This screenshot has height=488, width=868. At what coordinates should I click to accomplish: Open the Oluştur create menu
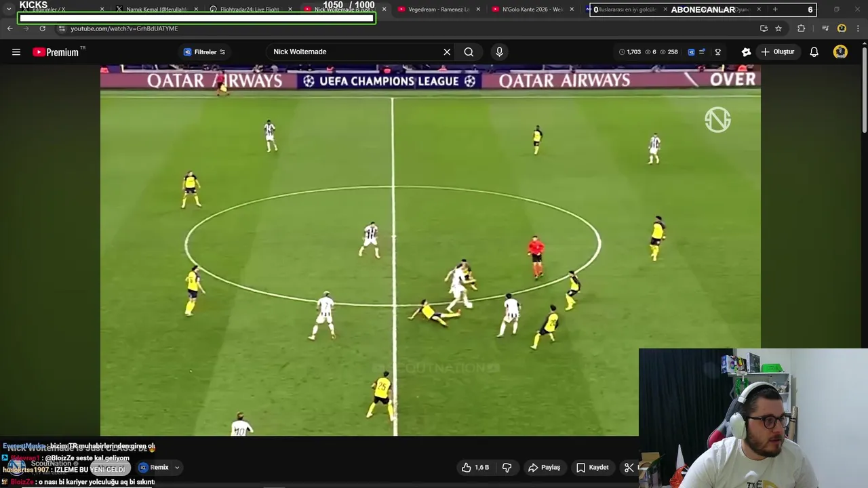777,52
